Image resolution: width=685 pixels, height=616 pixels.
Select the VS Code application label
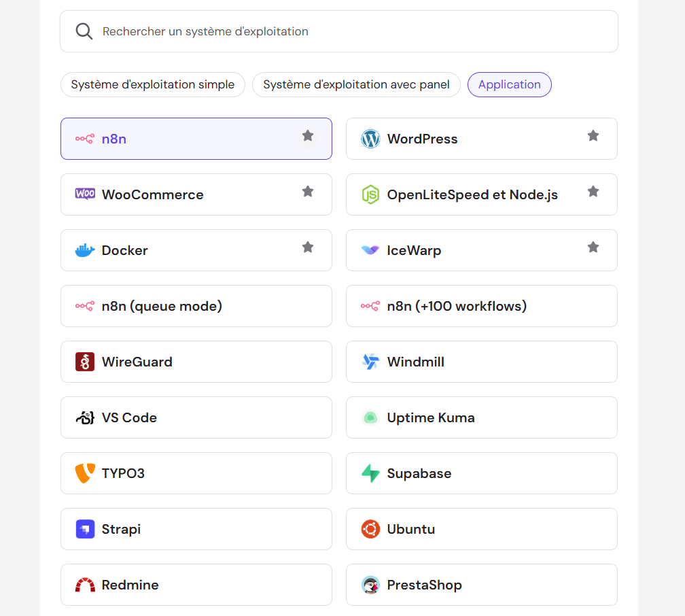click(129, 417)
